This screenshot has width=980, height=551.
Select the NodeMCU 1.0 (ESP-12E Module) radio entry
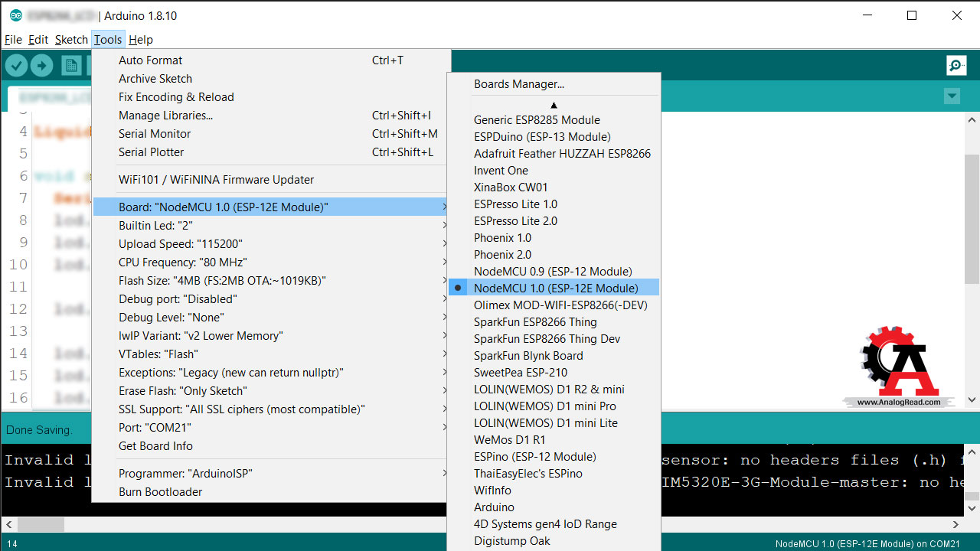(x=554, y=288)
